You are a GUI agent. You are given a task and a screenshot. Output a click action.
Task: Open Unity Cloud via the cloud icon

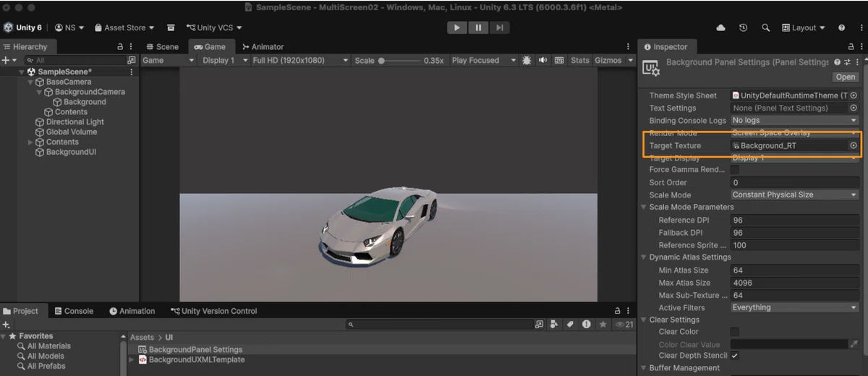tap(720, 27)
